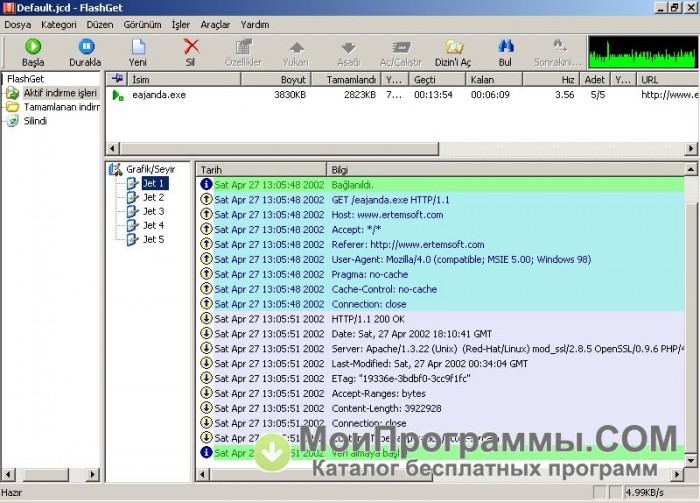Start download with the Başla button
Image resolution: width=700 pixels, height=503 pixels.
pyautogui.click(x=33, y=52)
